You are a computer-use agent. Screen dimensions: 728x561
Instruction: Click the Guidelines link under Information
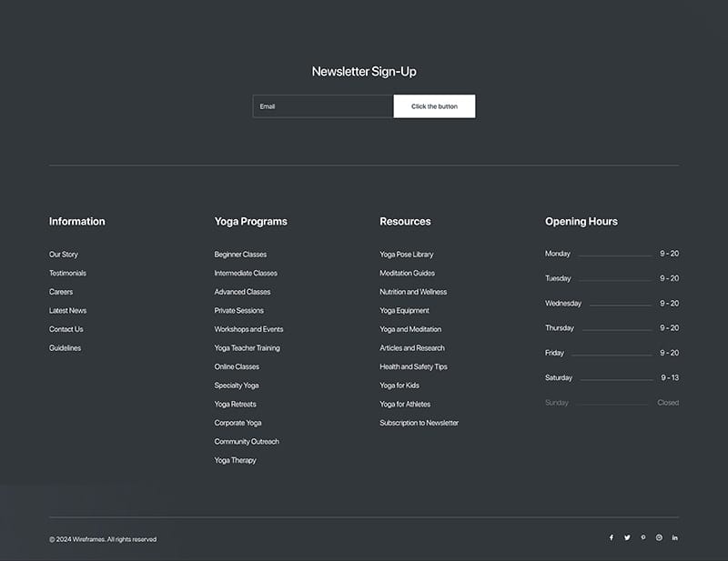click(65, 348)
